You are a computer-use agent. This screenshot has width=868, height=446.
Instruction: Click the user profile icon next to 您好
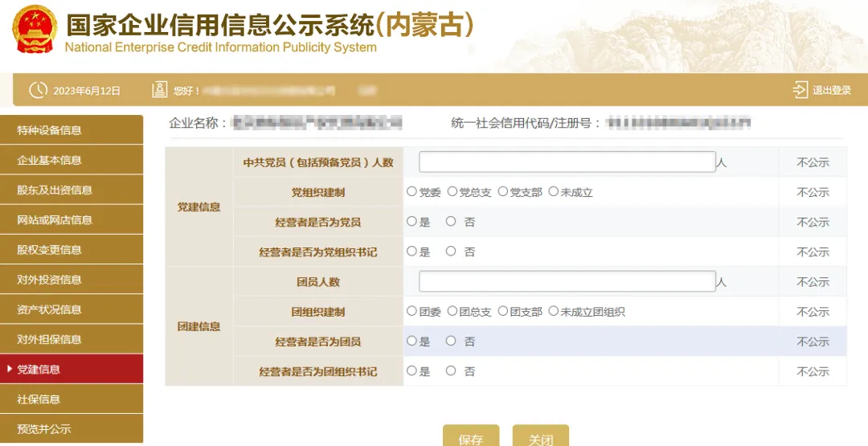[x=160, y=90]
